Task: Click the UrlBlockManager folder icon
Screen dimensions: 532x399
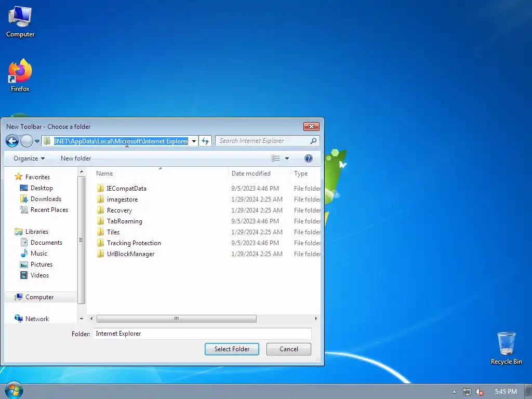Action: pos(100,254)
